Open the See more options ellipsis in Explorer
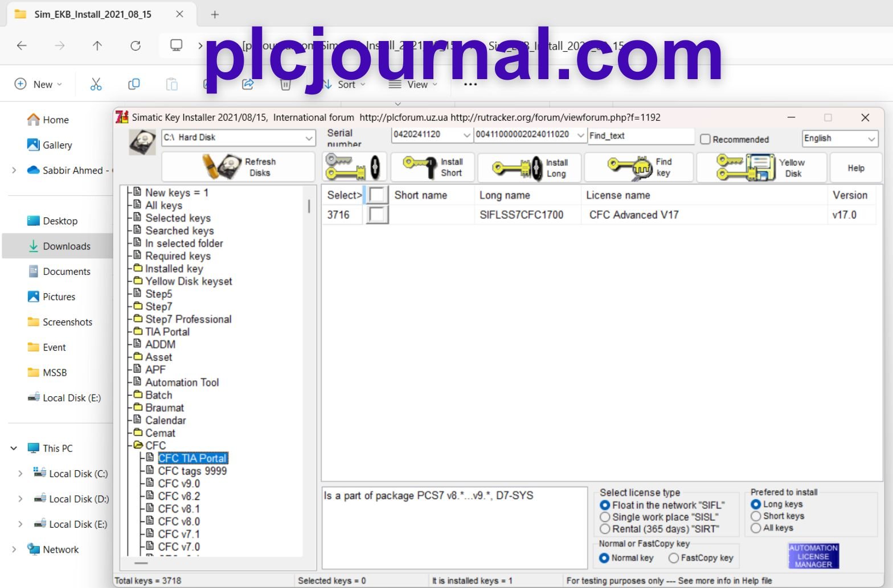The image size is (893, 588). (470, 84)
